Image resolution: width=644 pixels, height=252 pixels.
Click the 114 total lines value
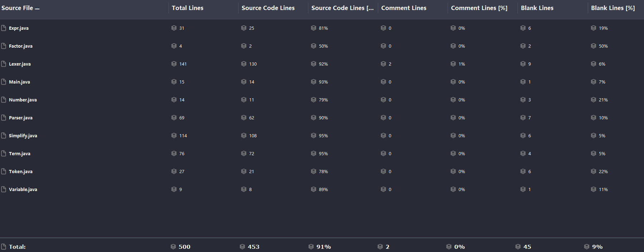[183, 136]
